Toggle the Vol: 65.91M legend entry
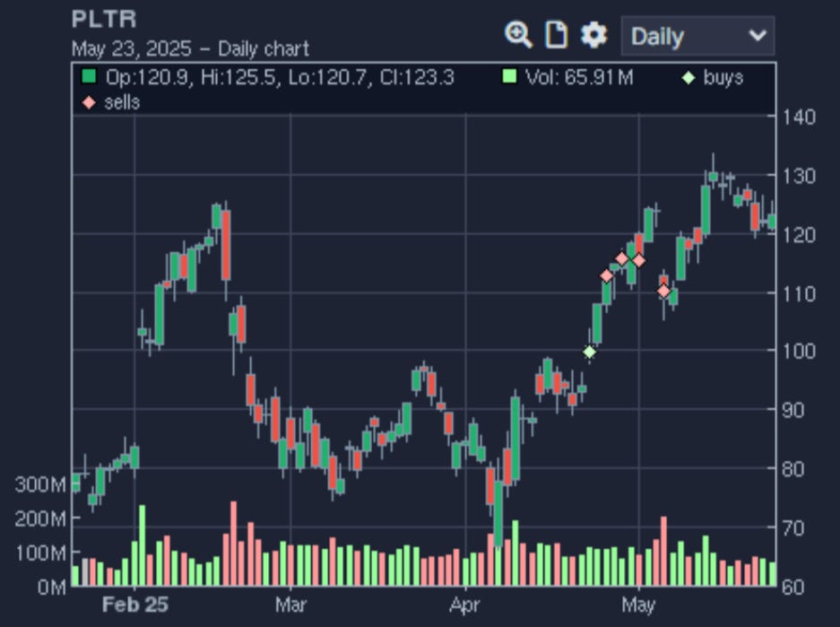Screen dimensions: 840x627 (x=567, y=77)
